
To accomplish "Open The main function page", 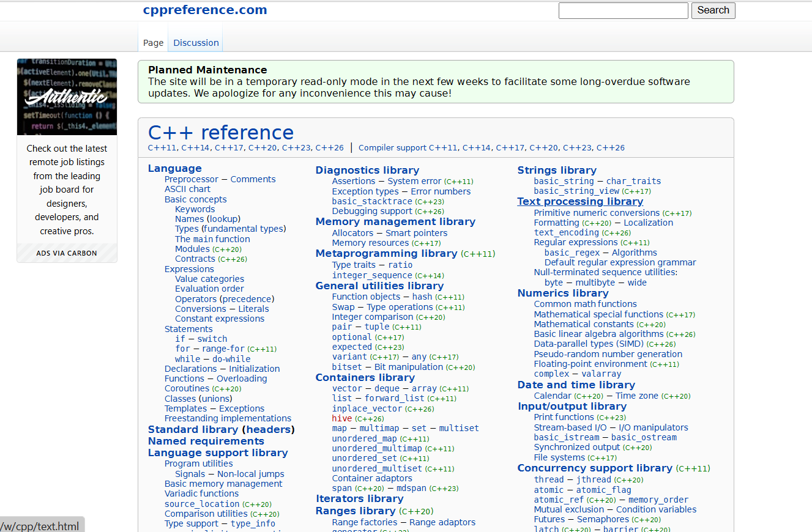I will click(212, 239).
